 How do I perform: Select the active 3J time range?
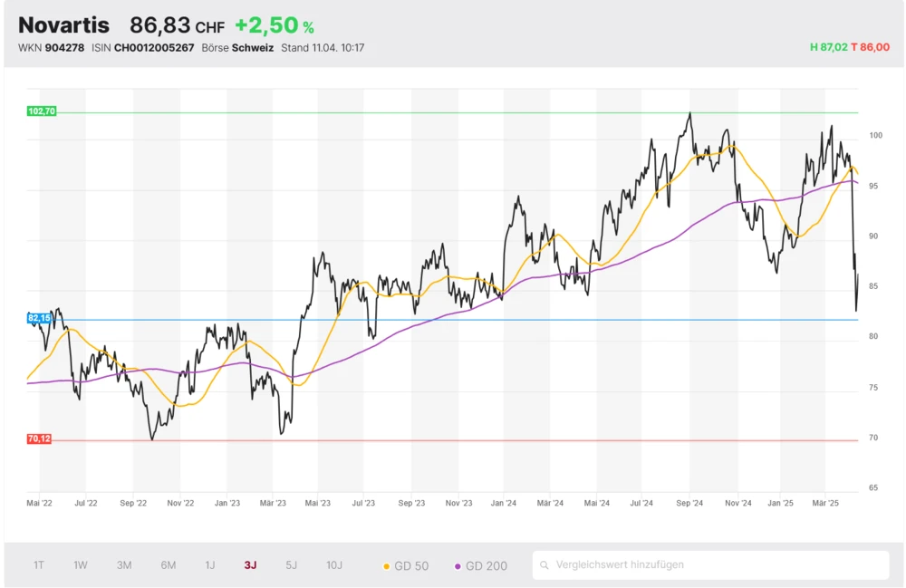[250, 565]
